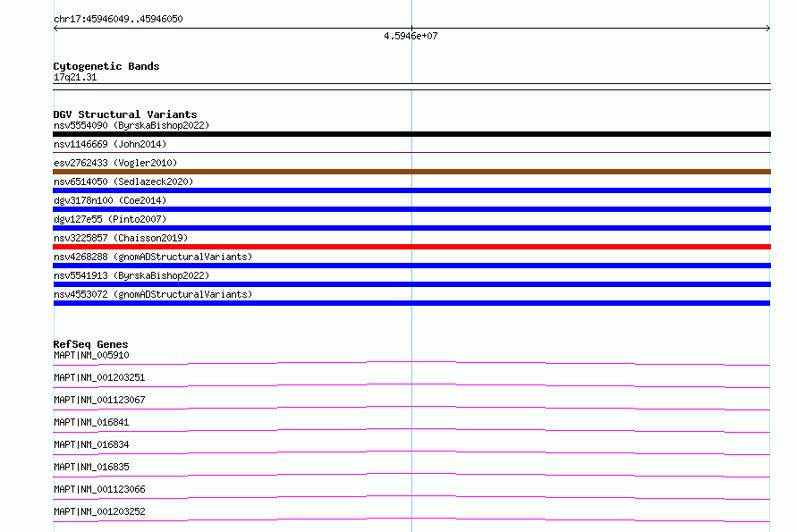Screen dimensions: 796x532
Task: Click the red bar of nsv3225857
Action: click(411, 247)
